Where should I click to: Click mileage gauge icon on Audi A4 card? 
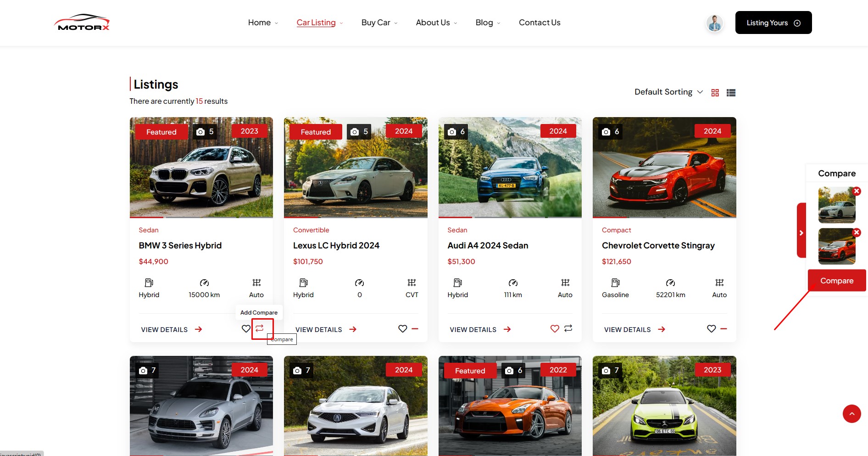(x=513, y=282)
